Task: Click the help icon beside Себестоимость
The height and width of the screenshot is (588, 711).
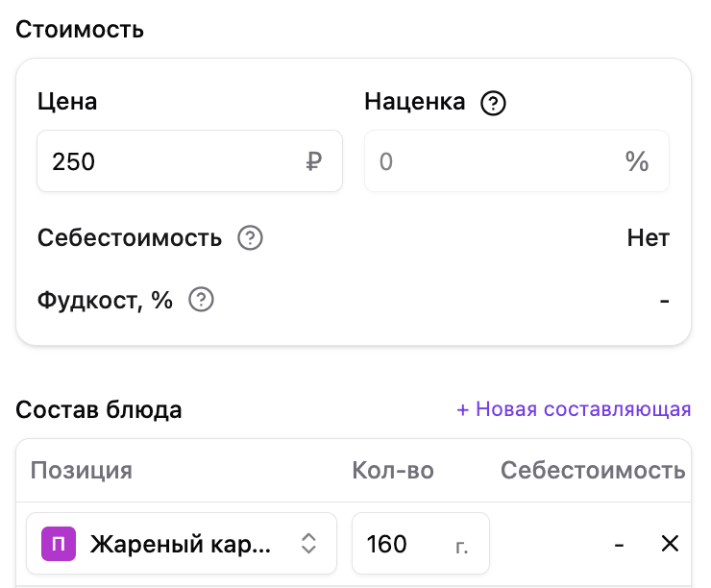Action: pos(251,237)
